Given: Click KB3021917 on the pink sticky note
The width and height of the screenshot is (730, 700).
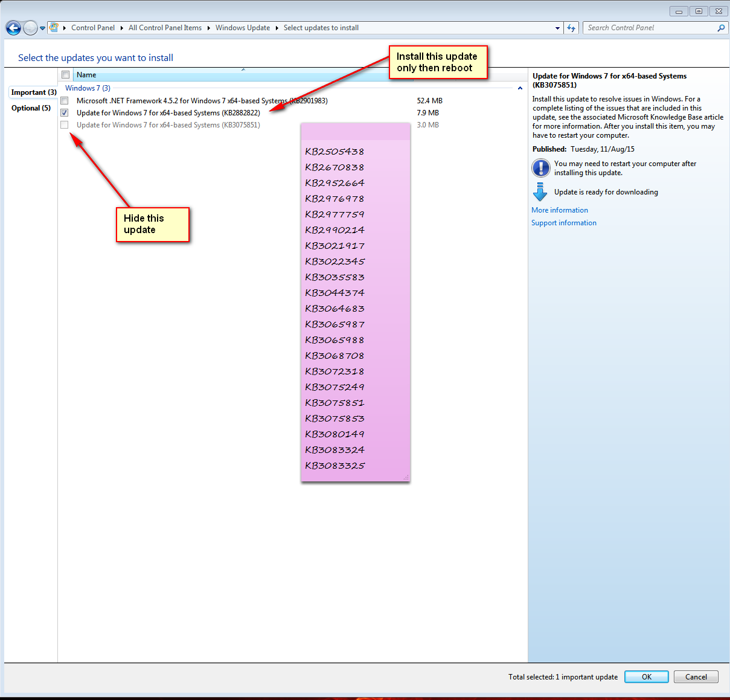Looking at the screenshot, I should point(335,246).
